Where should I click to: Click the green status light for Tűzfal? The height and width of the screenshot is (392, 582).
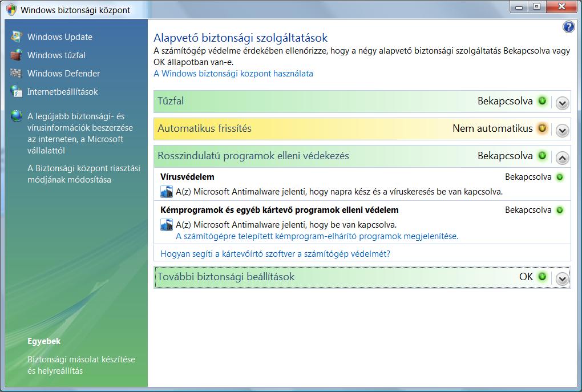542,101
